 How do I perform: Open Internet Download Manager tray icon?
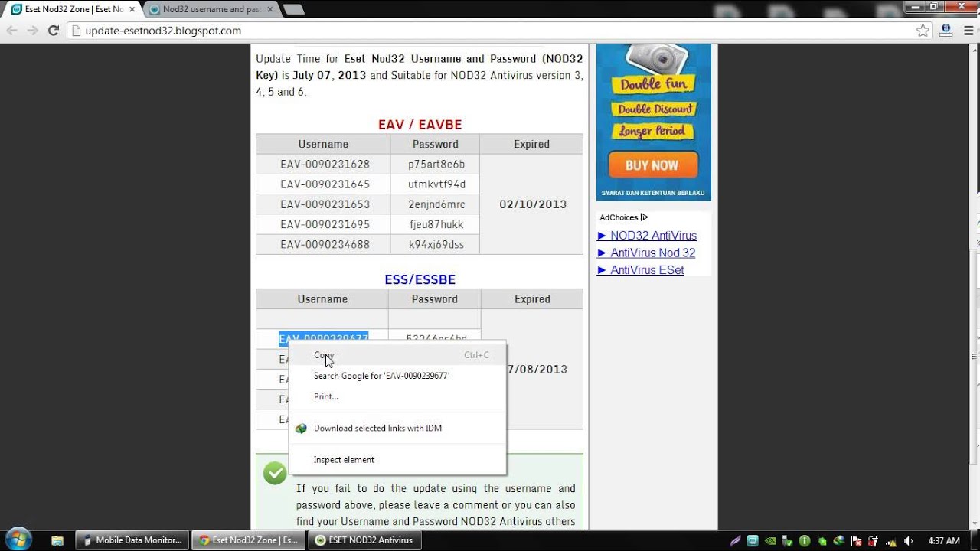pos(839,541)
